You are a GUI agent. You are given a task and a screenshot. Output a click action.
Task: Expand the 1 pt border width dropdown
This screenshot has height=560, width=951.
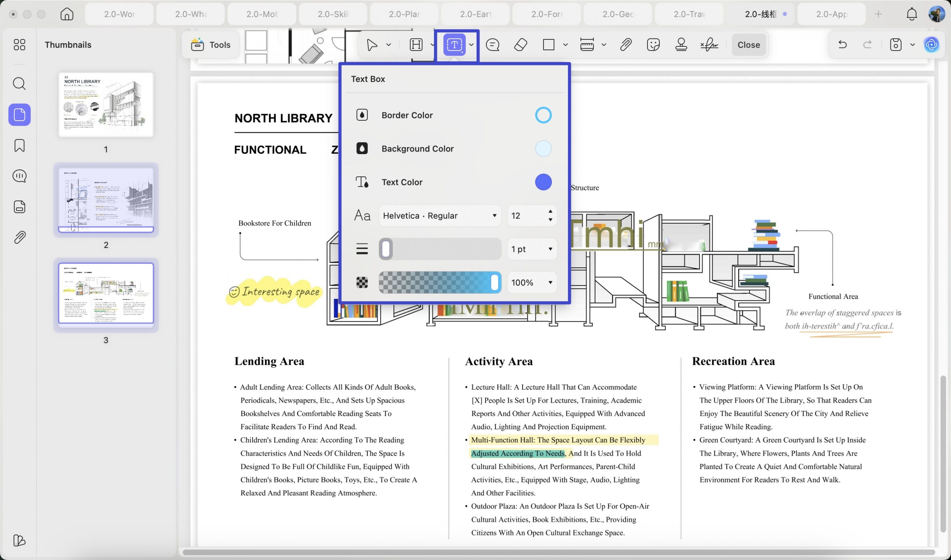[x=532, y=249]
